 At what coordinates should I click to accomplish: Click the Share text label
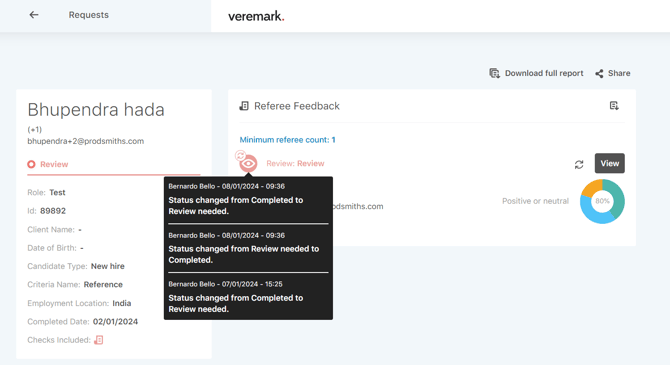[619, 73]
